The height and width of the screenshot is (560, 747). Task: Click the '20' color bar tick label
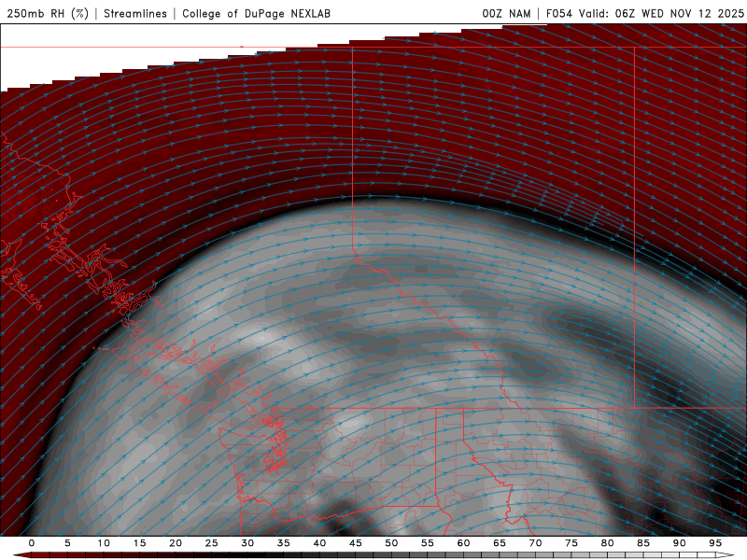coord(176,543)
